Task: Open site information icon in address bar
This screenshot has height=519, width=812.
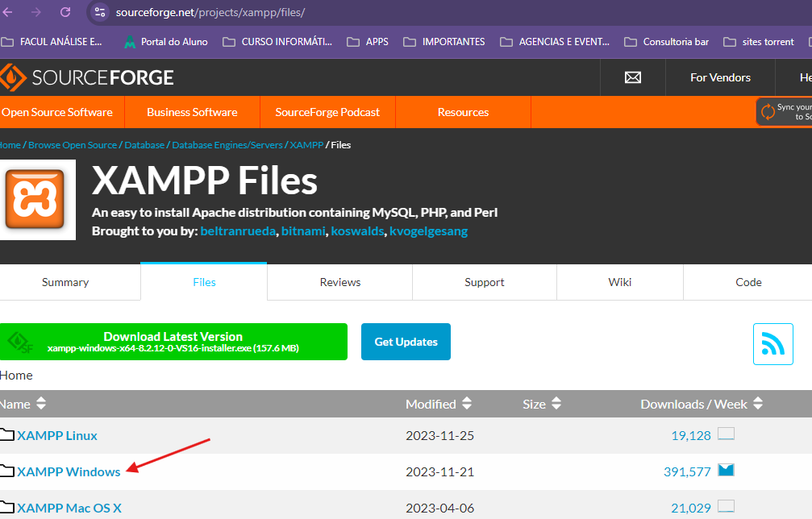Action: 100,12
